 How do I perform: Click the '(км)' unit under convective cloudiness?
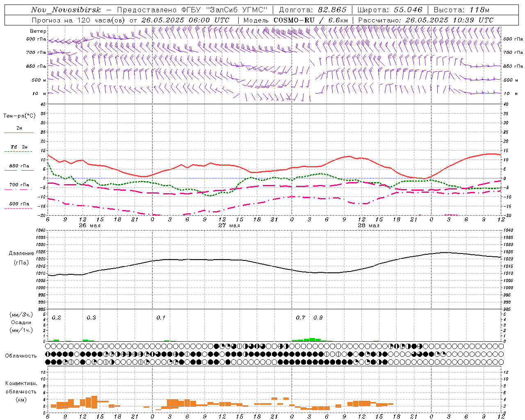tap(21, 399)
